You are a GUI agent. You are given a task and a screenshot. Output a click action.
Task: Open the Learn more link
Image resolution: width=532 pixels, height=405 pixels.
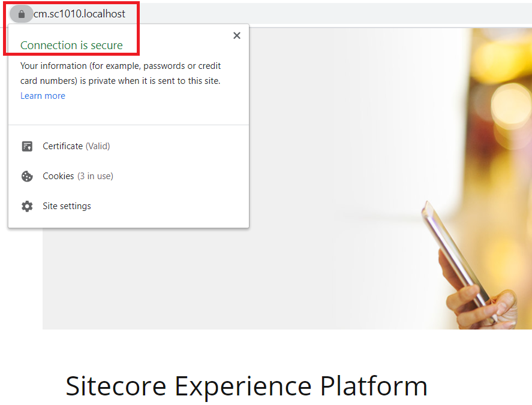(x=43, y=96)
